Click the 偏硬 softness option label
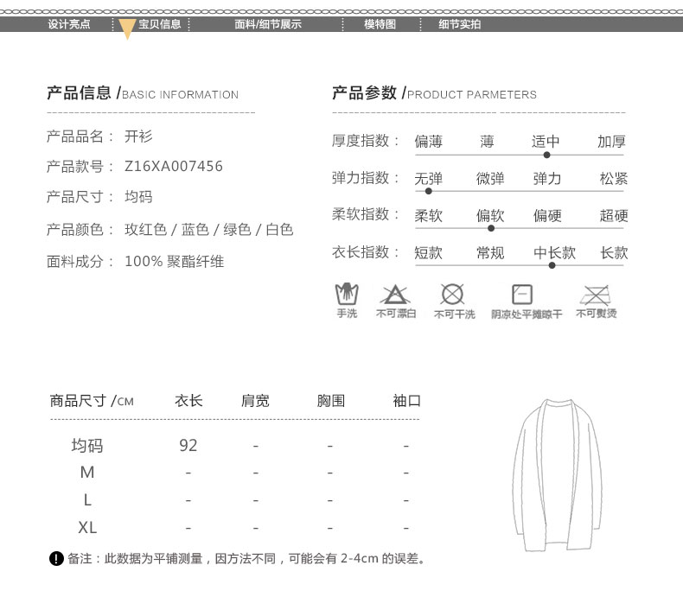Image resolution: width=683 pixels, height=616 pixels. tap(547, 215)
